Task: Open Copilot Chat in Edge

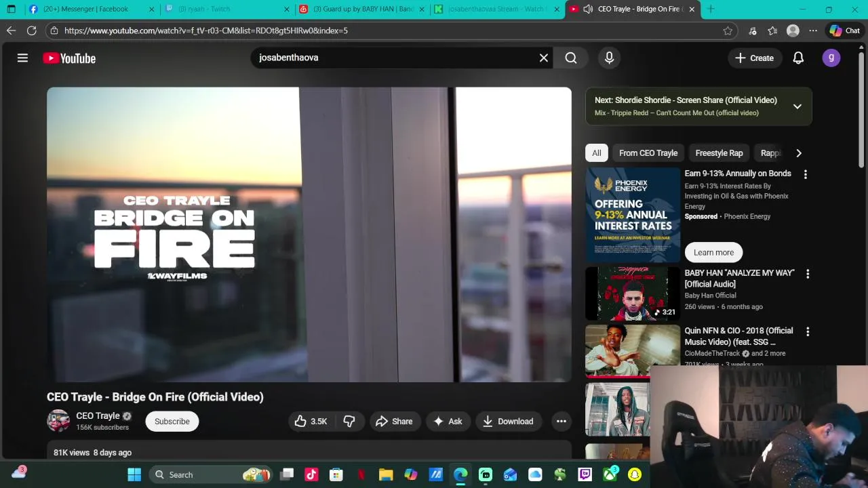Action: pyautogui.click(x=844, y=30)
